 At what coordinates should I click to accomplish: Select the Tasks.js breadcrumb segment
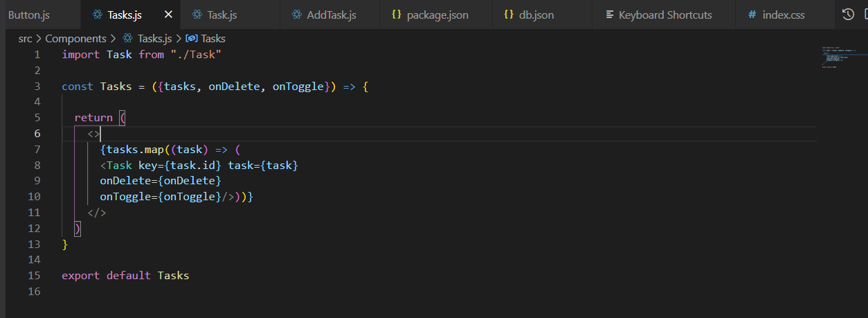click(x=154, y=39)
